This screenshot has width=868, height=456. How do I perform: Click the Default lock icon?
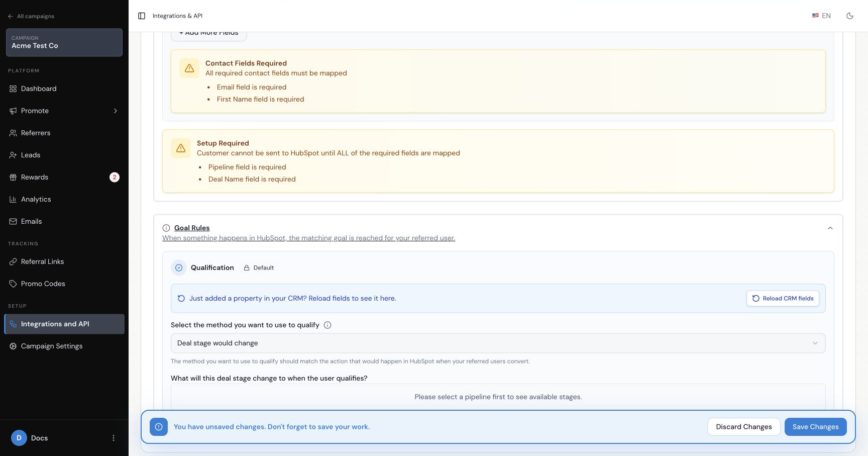[247, 268]
